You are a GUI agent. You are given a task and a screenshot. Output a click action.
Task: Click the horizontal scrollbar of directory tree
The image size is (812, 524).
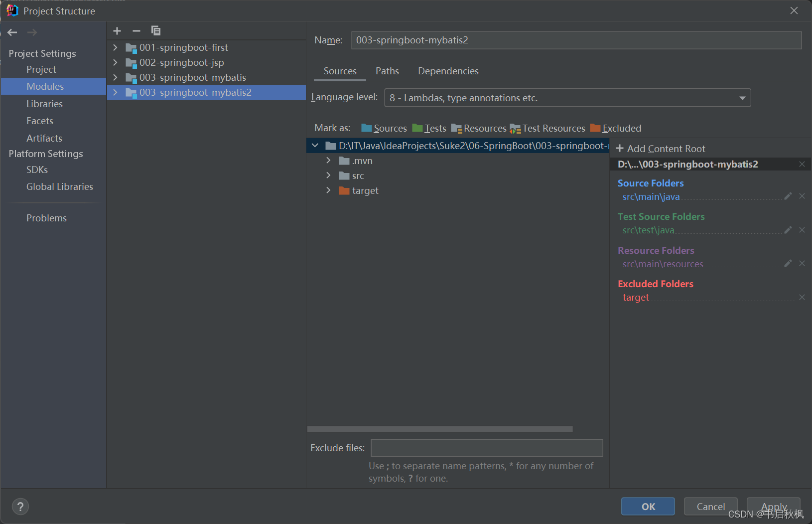tap(440, 429)
